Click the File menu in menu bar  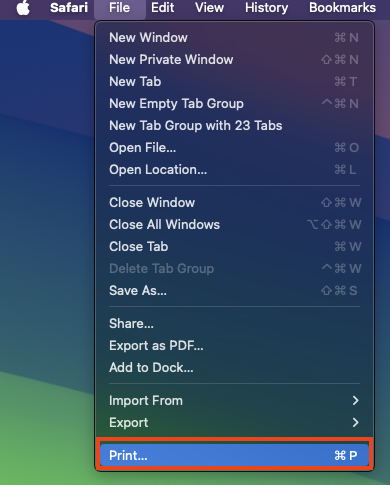pos(120,8)
